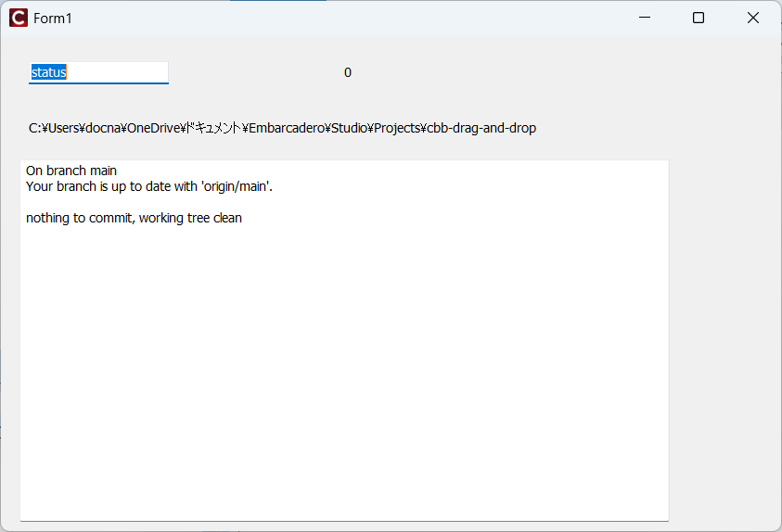Focus the input field containing 'status'
782x532 pixels.
(98, 72)
